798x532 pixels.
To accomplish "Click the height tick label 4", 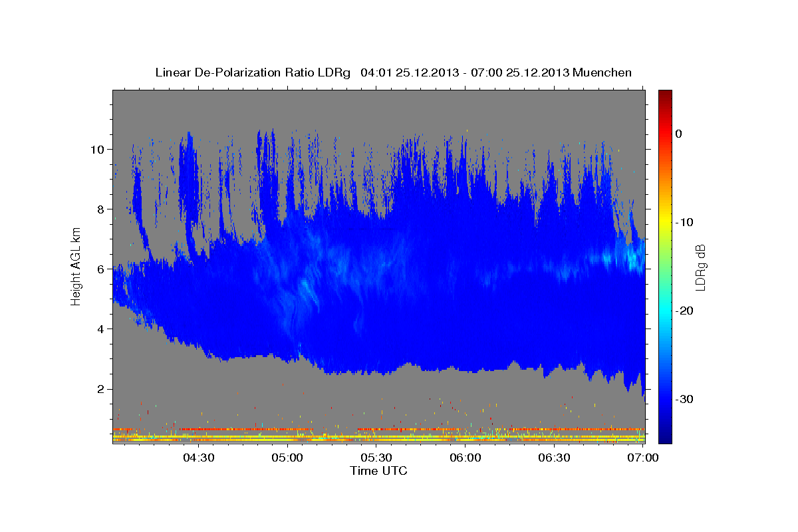I will tap(101, 329).
